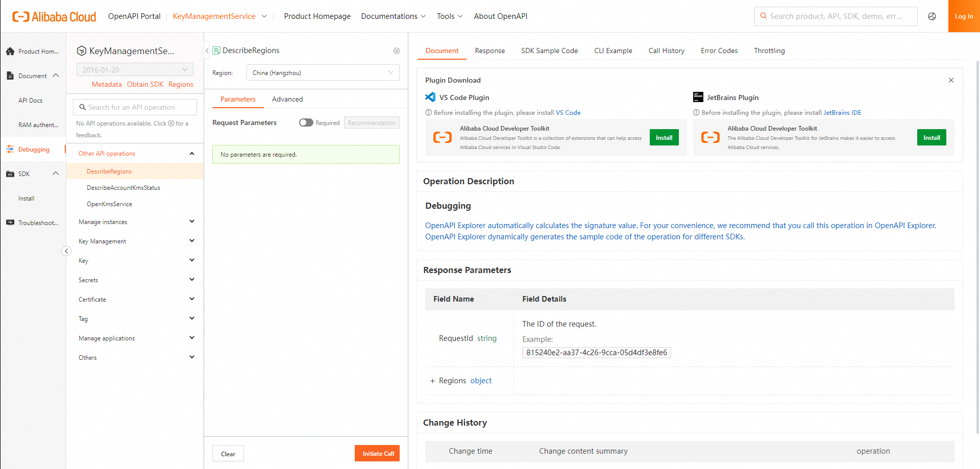Screen dimensions: 980x469
Task: Close the Plugin Download panel
Action: [x=951, y=80]
